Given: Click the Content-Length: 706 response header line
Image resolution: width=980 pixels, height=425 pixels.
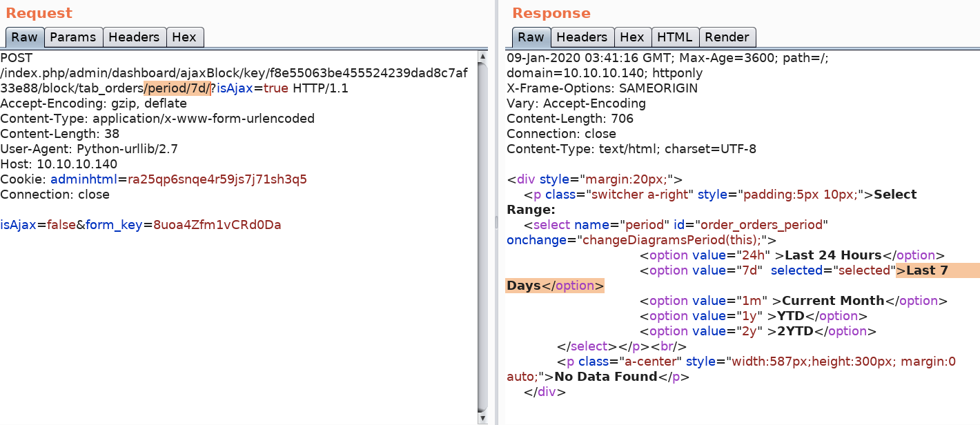Looking at the screenshot, I should [569, 119].
